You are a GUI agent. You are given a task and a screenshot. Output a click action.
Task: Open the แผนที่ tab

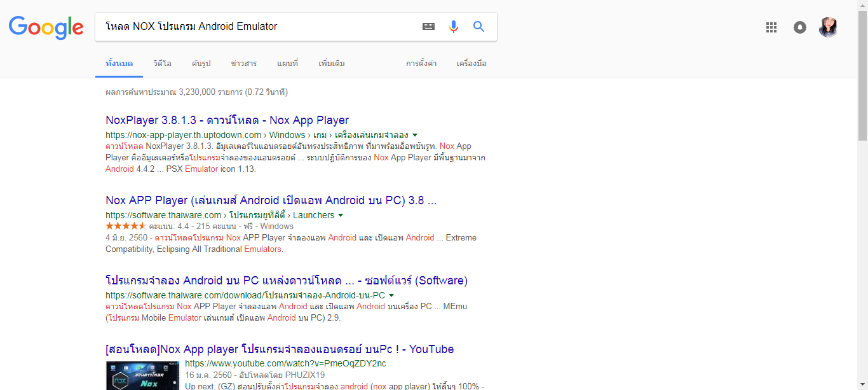(x=287, y=64)
